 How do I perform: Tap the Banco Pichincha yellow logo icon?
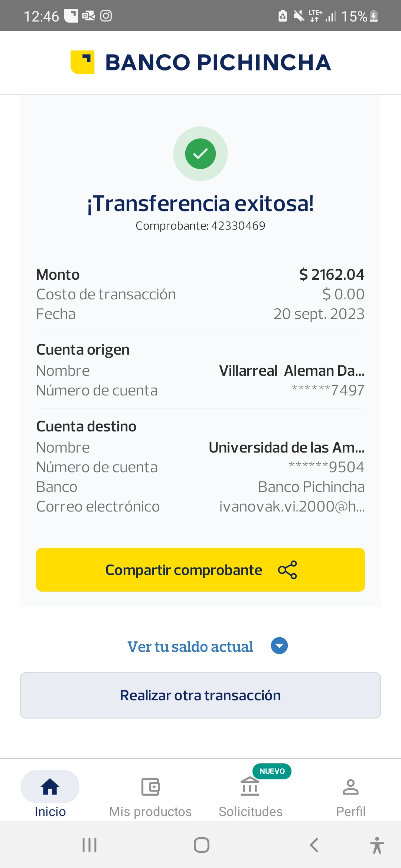[82, 62]
